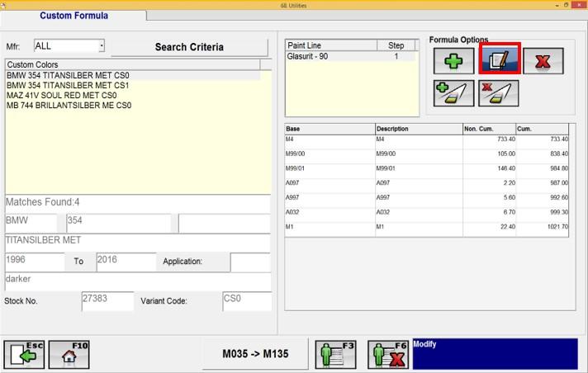This screenshot has height=373, width=588.
Task: Click the BMW manufacturer field
Action: click(x=31, y=223)
